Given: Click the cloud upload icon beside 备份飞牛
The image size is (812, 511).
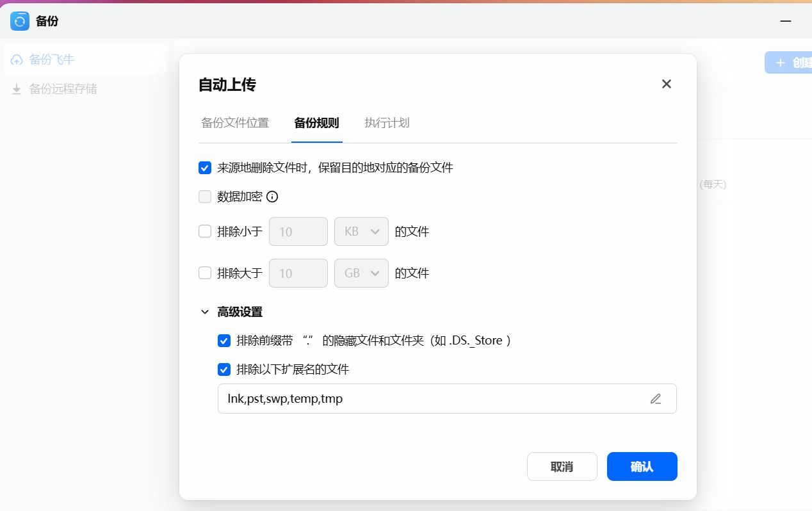Looking at the screenshot, I should click(x=17, y=60).
